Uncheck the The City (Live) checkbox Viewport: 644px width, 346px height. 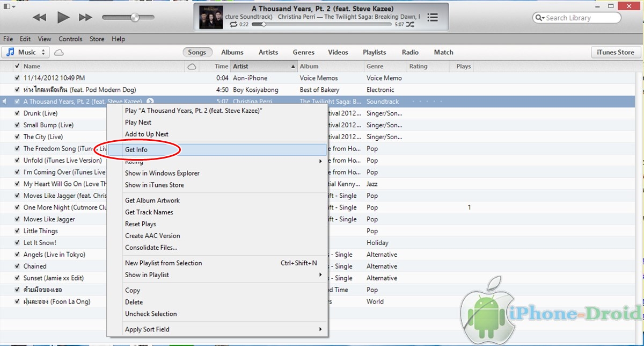click(x=17, y=137)
